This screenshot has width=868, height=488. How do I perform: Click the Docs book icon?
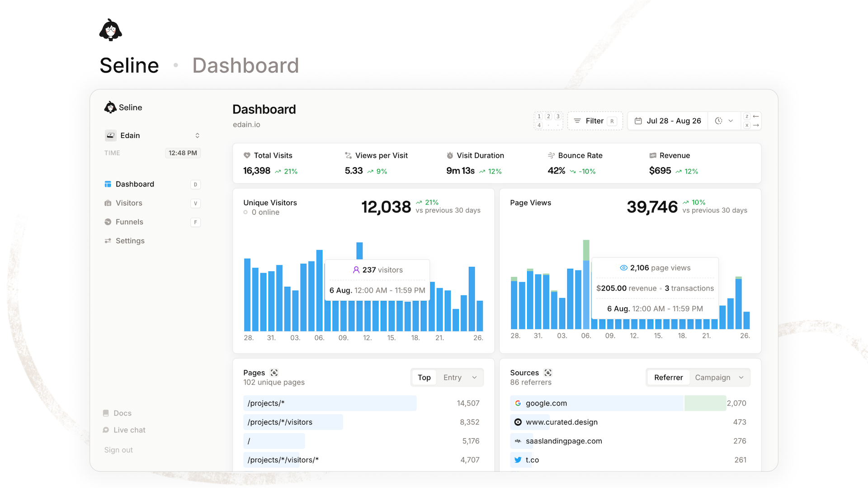[106, 413]
